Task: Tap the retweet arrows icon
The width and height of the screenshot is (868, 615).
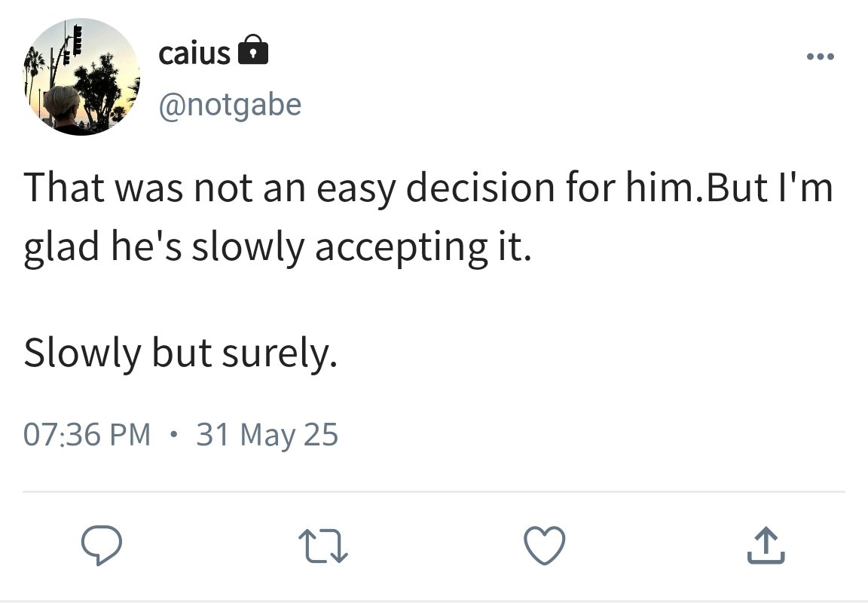Action: point(322,546)
